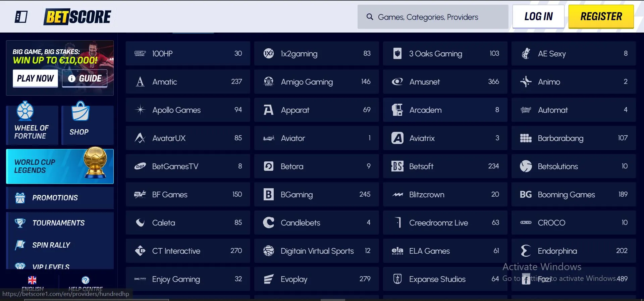Screen dimensions: 644x301
Task: Open VIP Levels in the sidebar
Action: (60, 265)
